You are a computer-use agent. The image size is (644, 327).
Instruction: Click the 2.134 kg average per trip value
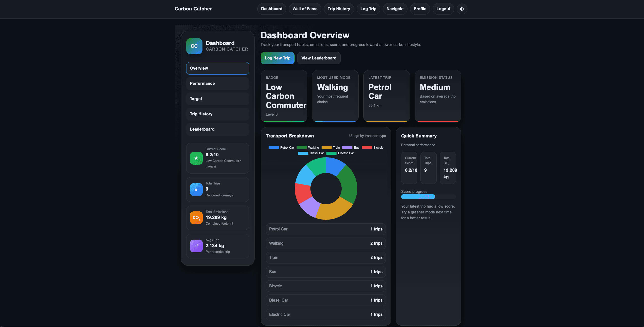coord(215,246)
